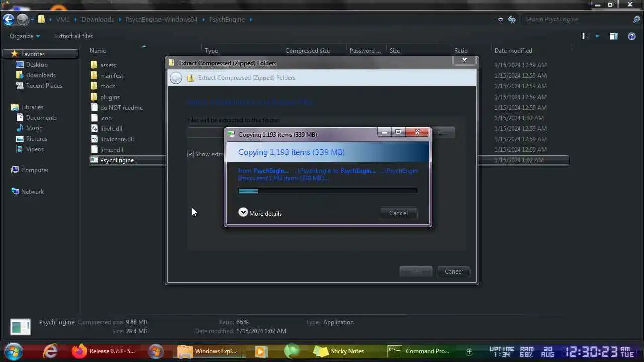Open Sticky Notes taskbar item
Screen dimensions: 644x362
340,351
